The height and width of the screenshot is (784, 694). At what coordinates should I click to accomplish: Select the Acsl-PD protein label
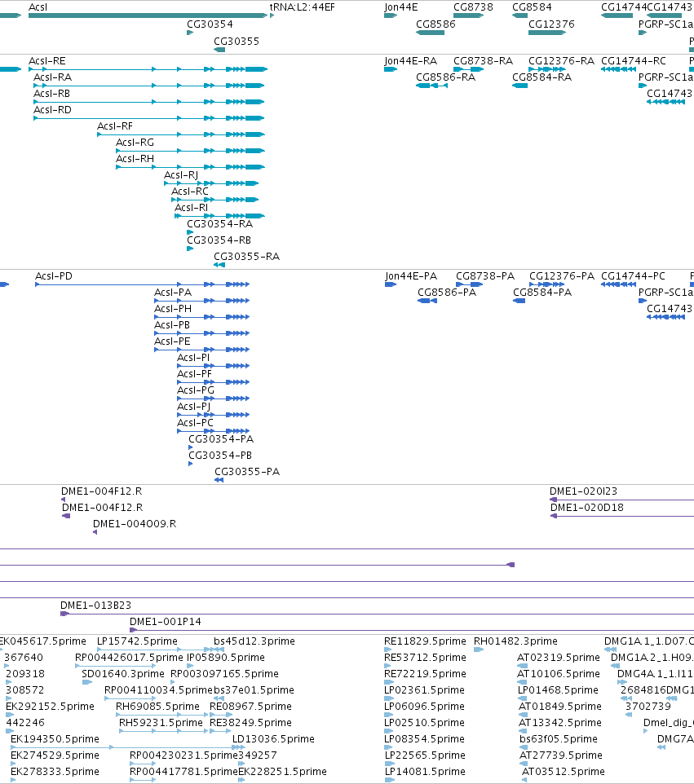(x=54, y=276)
